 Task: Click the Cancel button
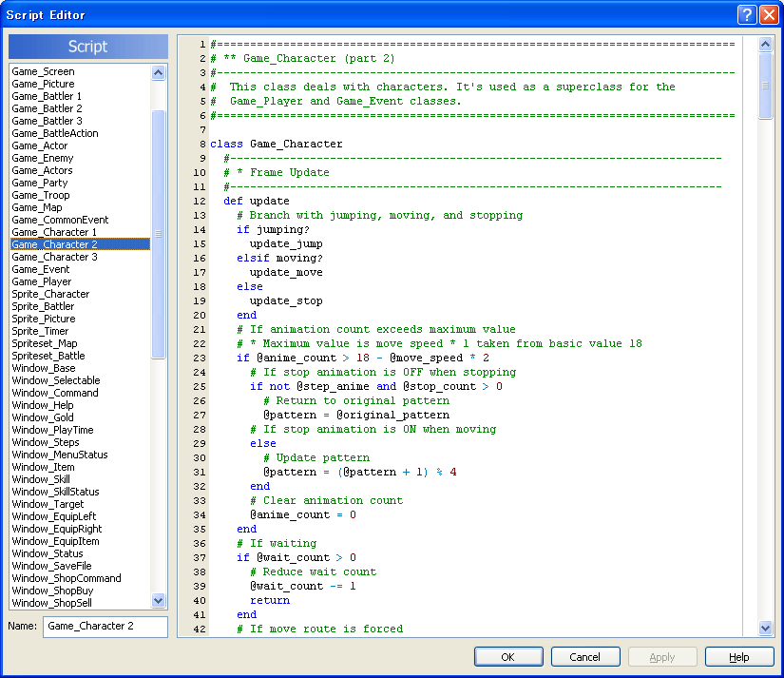(x=585, y=656)
